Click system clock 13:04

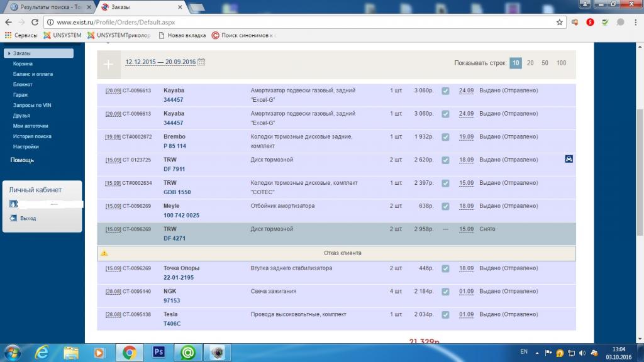[x=619, y=349]
